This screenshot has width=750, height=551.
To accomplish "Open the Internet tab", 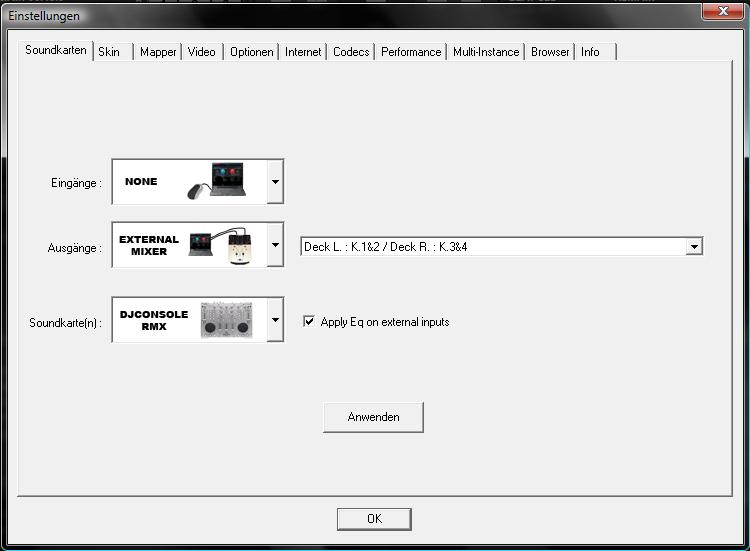I will [x=303, y=52].
